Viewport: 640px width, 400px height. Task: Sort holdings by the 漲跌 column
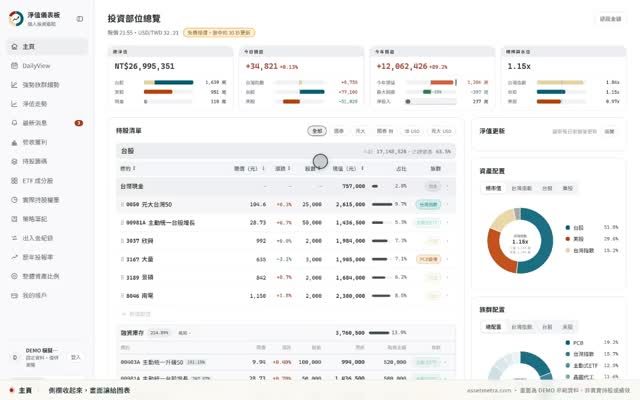(x=282, y=169)
